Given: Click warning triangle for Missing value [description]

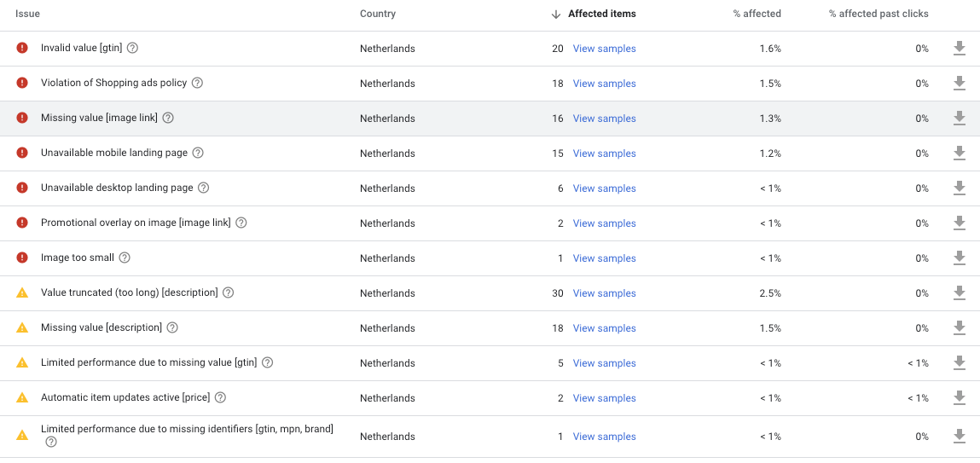Looking at the screenshot, I should click(22, 327).
